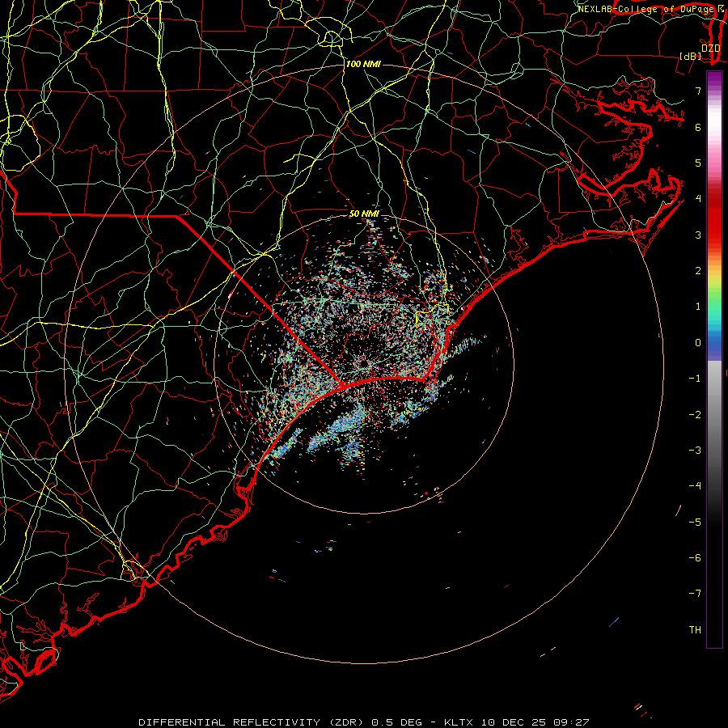Image resolution: width=728 pixels, height=728 pixels.
Task: Click the "-1" value on the dB scale
Action: [x=695, y=379]
